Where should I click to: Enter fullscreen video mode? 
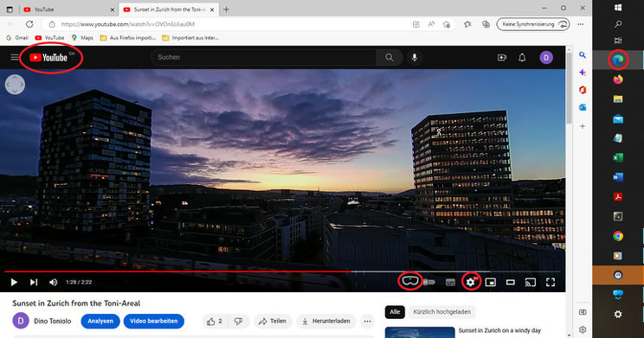[551, 282]
